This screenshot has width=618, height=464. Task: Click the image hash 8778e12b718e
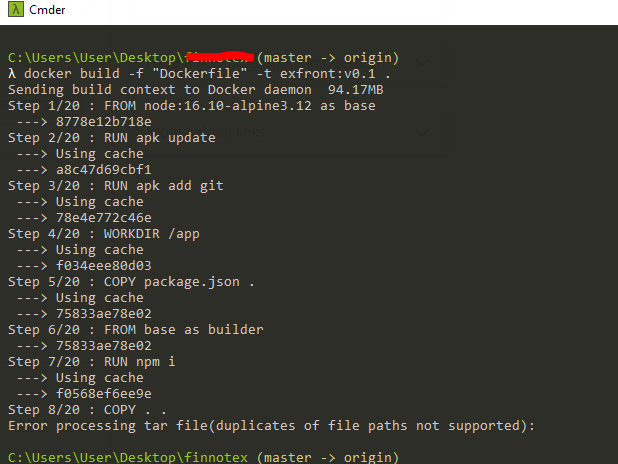[x=104, y=122]
